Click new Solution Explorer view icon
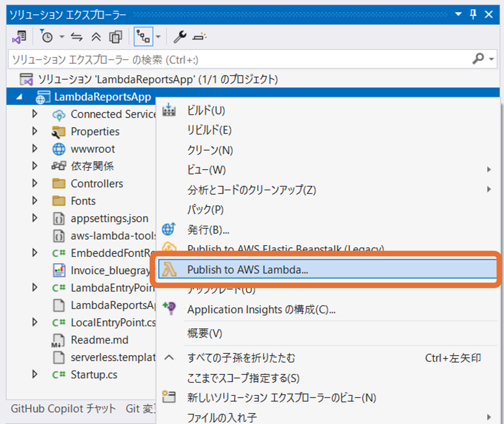The image size is (504, 424). coord(169,396)
